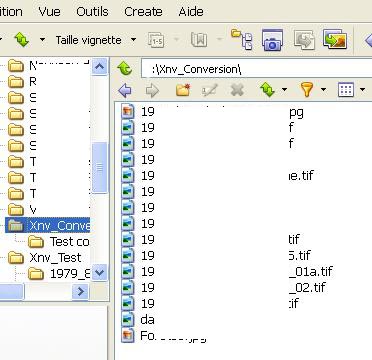Screen dimensions: 372x360
Task: Click the orange filter funnel icon
Action: tap(307, 90)
